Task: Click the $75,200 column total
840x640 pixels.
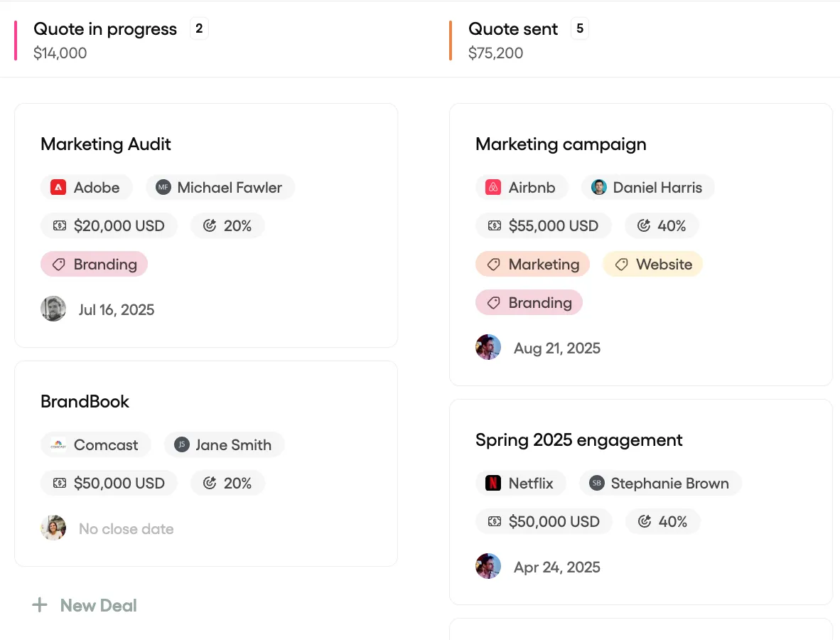Action: point(495,53)
